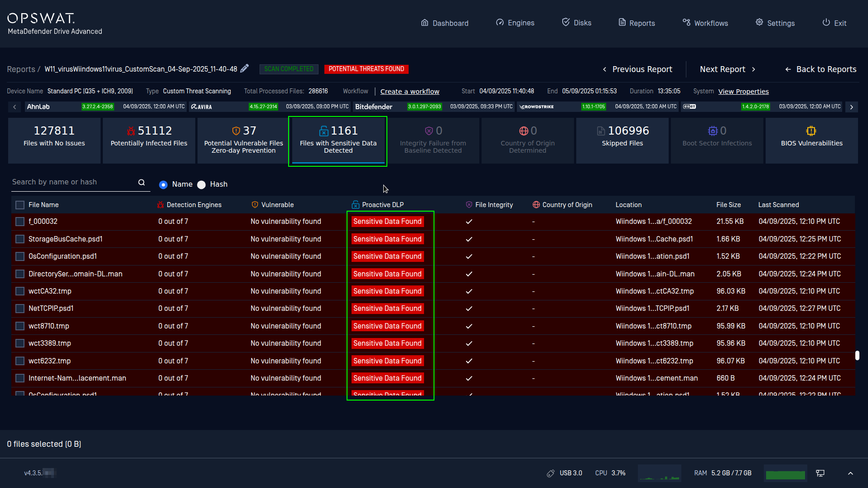
Task: Open the StorageBusCache.psd1 file name
Action: pyautogui.click(x=65, y=239)
